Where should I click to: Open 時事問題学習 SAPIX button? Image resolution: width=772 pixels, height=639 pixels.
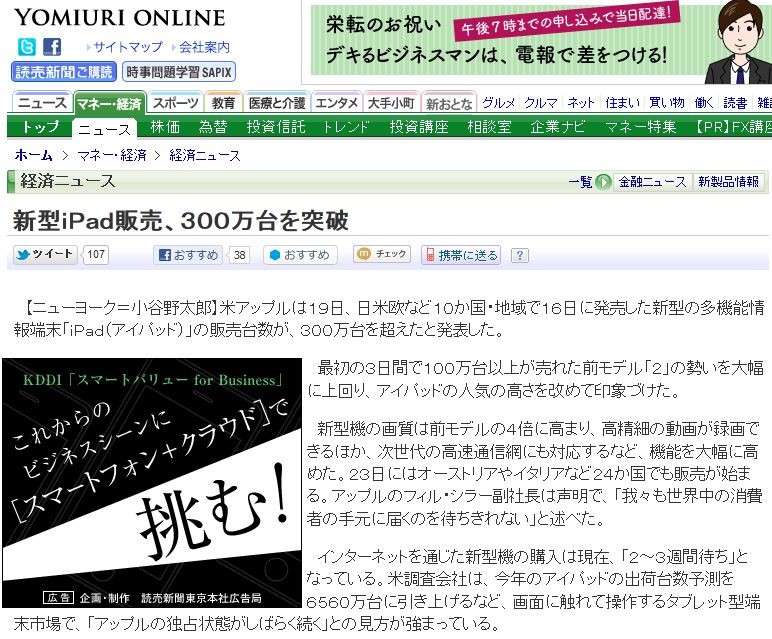179,72
